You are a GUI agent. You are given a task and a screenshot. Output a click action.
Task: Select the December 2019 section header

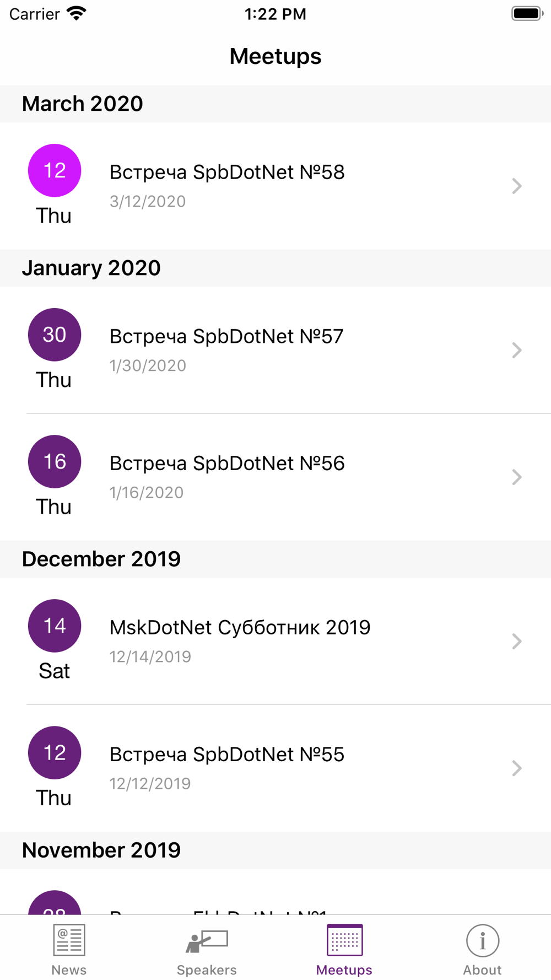tap(101, 559)
